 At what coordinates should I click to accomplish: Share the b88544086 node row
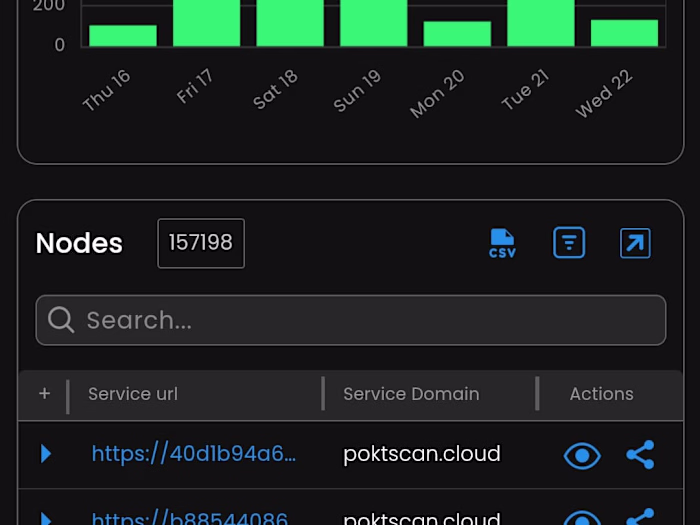tap(640, 518)
